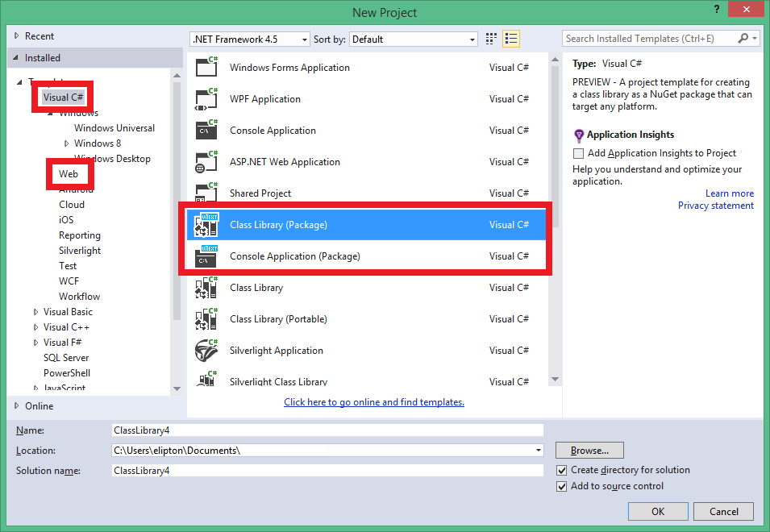This screenshot has width=770, height=532.
Task: Click the Windows Forms Application template icon
Action: click(x=206, y=67)
